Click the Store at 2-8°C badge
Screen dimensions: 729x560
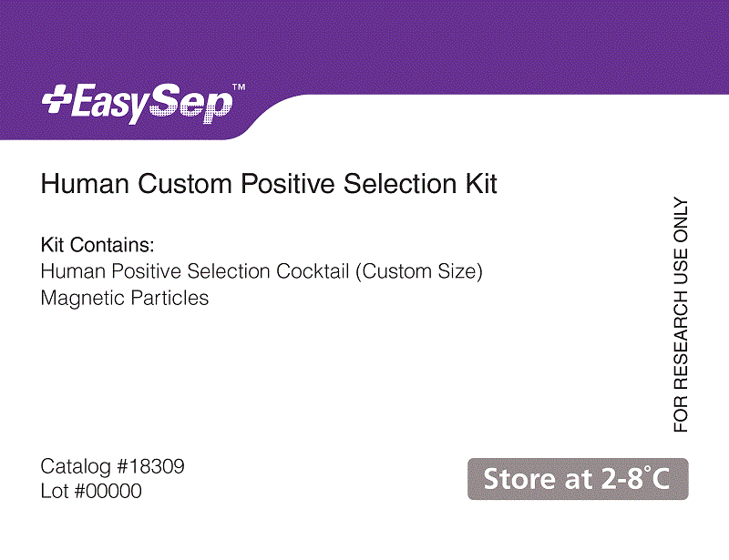pyautogui.click(x=578, y=479)
